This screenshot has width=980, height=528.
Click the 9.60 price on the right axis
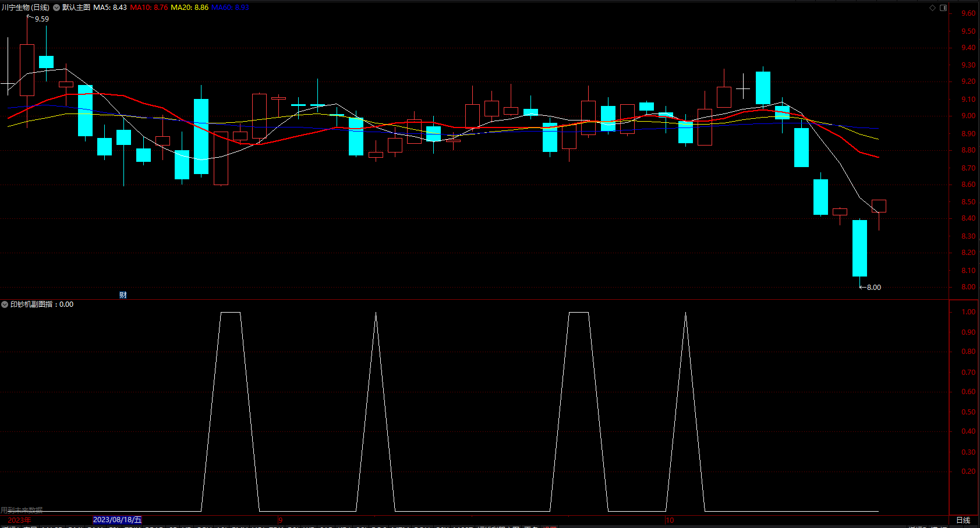pos(969,13)
